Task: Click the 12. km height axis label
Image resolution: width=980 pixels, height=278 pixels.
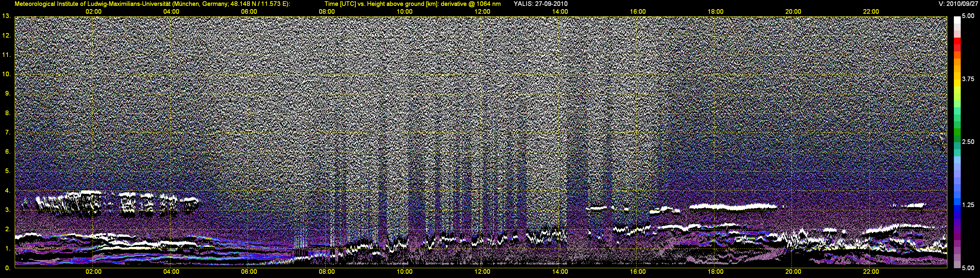Action: (x=6, y=35)
